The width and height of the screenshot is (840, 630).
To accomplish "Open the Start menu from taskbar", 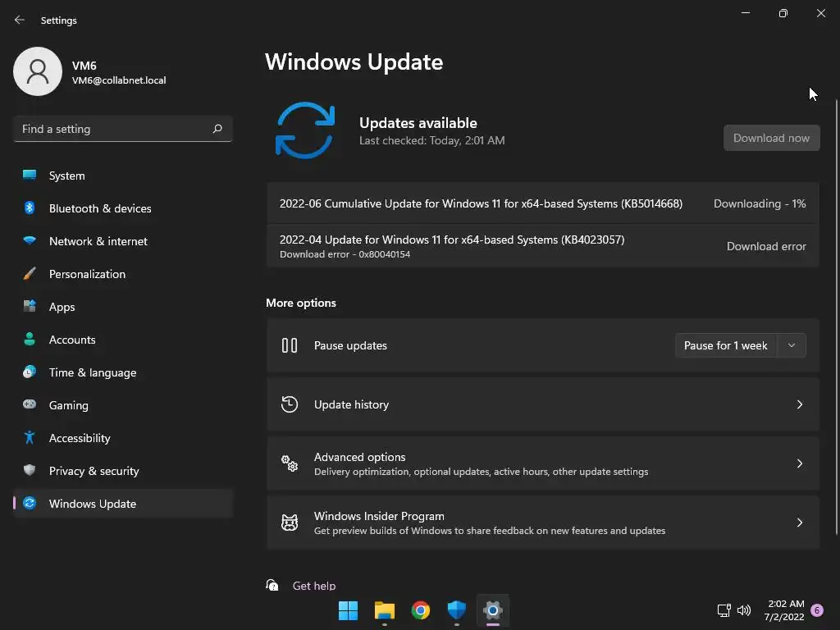I will (348, 610).
